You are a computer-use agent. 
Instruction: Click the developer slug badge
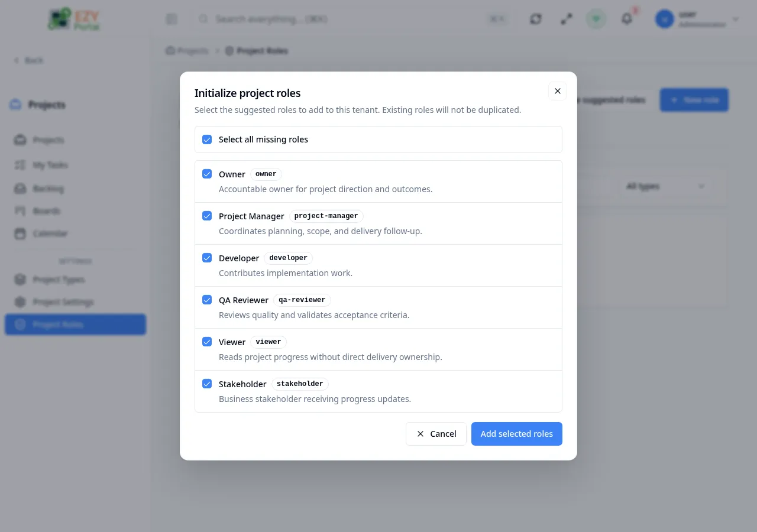pyautogui.click(x=289, y=258)
